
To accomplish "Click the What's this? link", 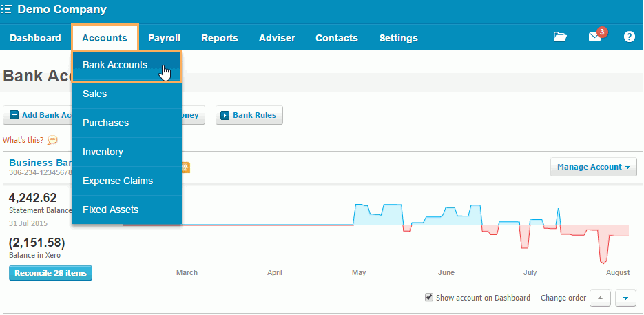I will coord(23,140).
